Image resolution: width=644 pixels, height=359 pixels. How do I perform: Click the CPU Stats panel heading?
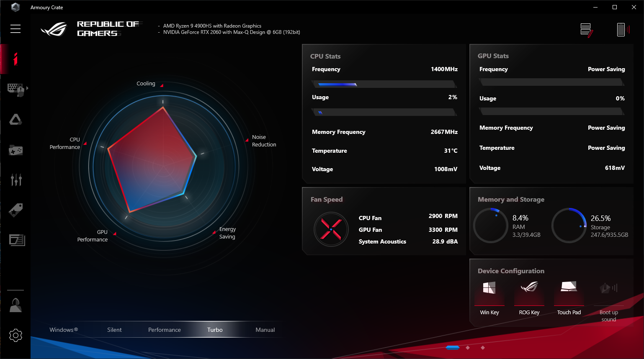click(x=325, y=56)
